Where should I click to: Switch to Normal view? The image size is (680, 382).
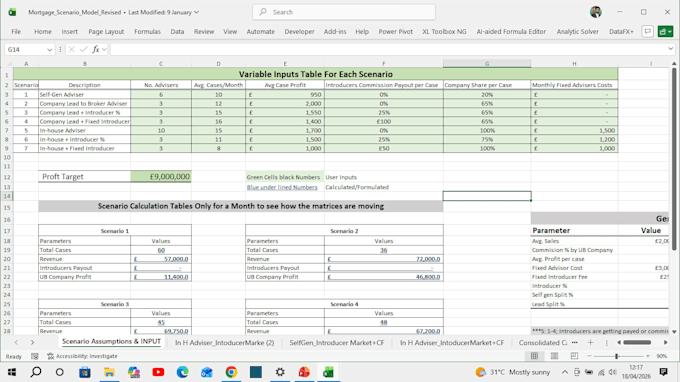coord(534,356)
